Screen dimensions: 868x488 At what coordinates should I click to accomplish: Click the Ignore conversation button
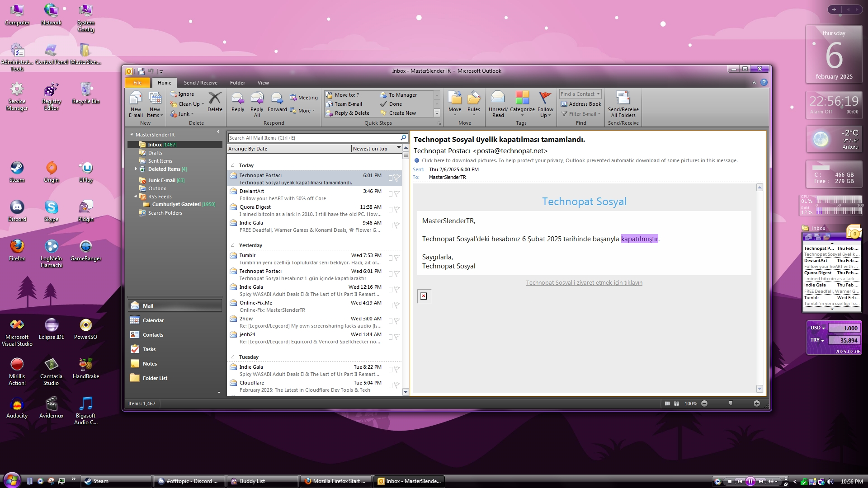tap(182, 94)
